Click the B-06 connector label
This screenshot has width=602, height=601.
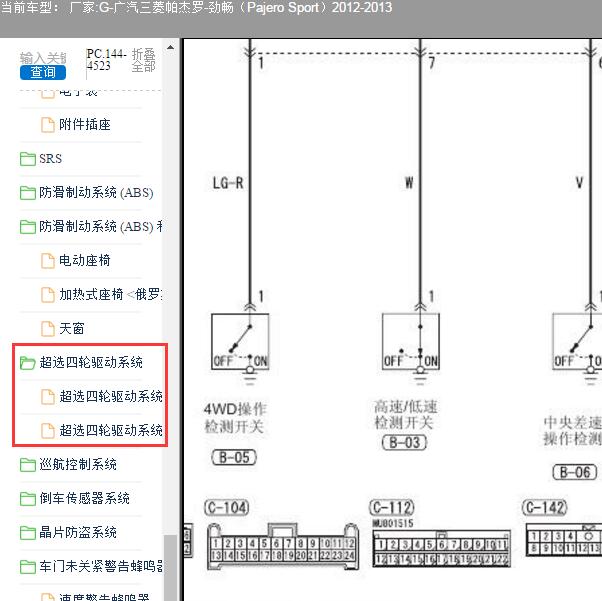pos(575,472)
